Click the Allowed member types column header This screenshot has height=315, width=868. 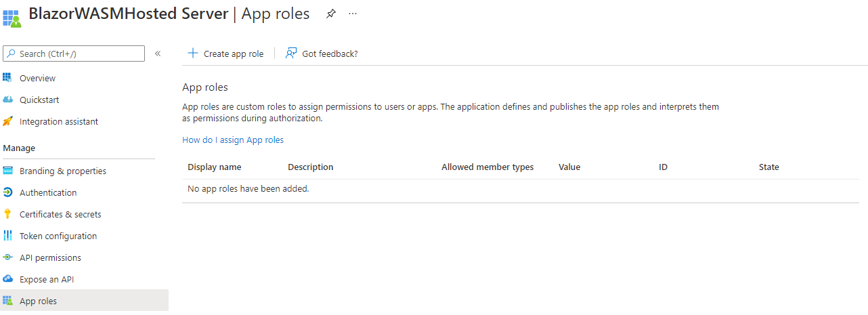[x=487, y=167]
